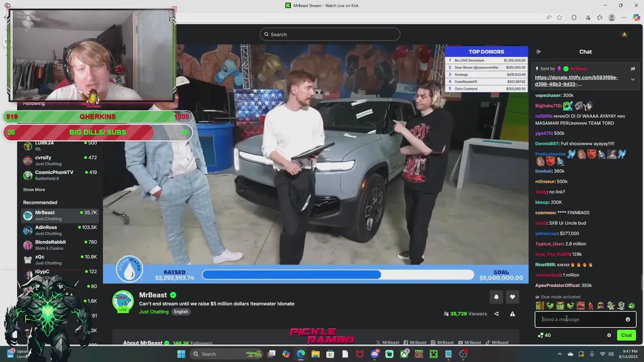Click DennisB97 username in chat
644x362 pixels.
tap(547, 144)
